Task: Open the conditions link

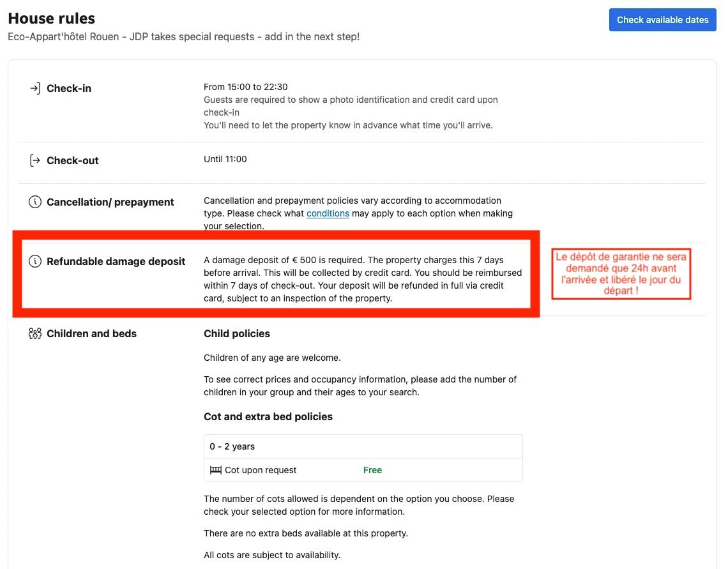Action: point(328,213)
